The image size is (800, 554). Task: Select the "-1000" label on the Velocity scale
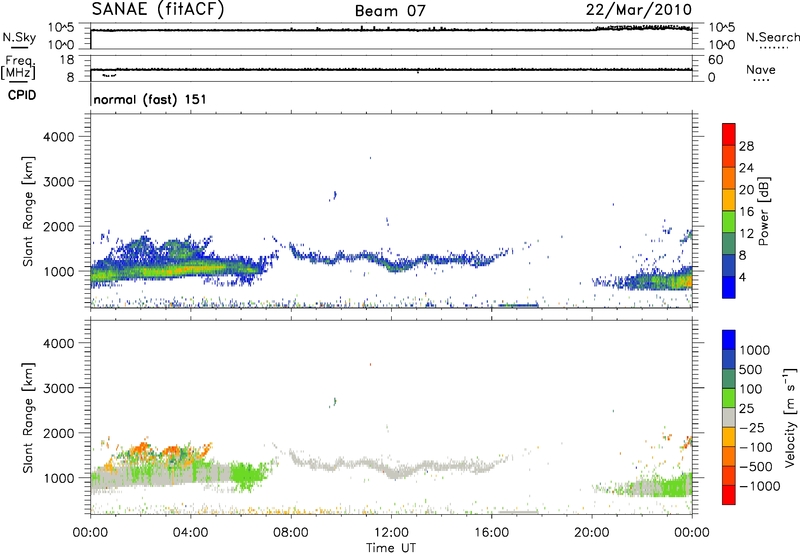[x=760, y=486]
